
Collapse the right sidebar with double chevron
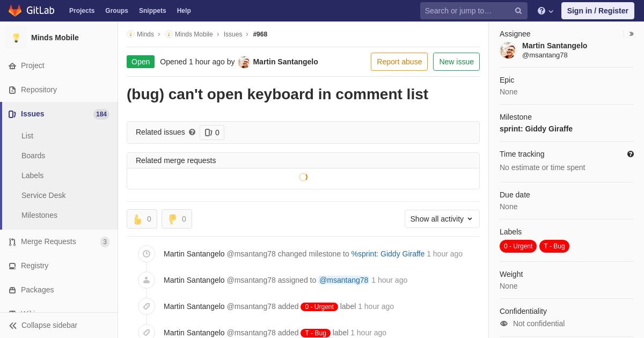click(x=631, y=34)
